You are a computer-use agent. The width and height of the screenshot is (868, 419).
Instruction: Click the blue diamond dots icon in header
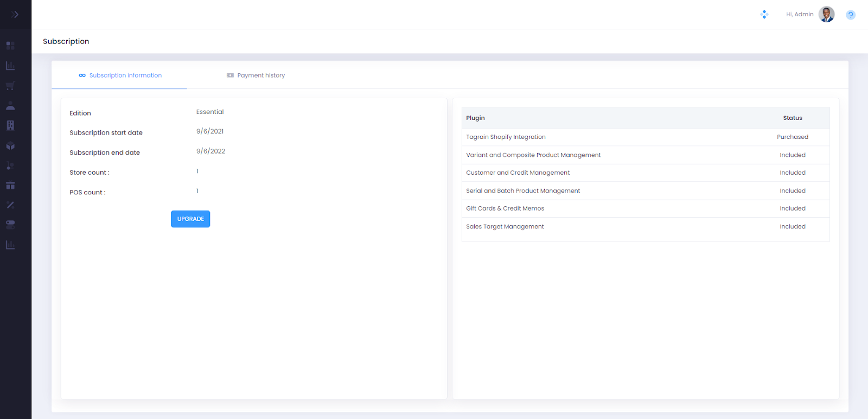764,15
